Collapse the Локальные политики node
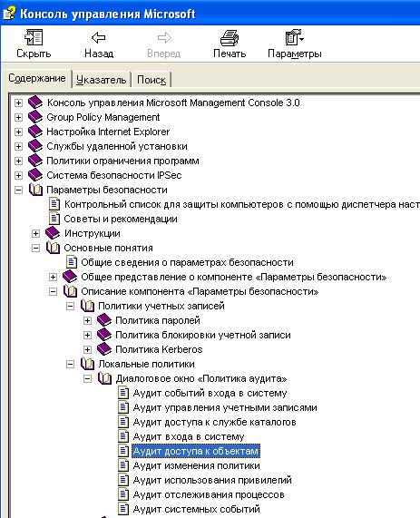The image size is (420, 518). [70, 365]
